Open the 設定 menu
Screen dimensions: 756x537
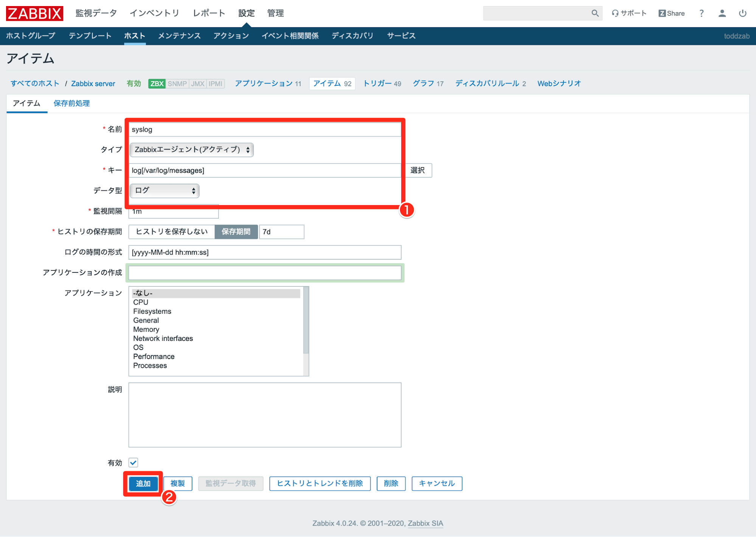pyautogui.click(x=247, y=13)
